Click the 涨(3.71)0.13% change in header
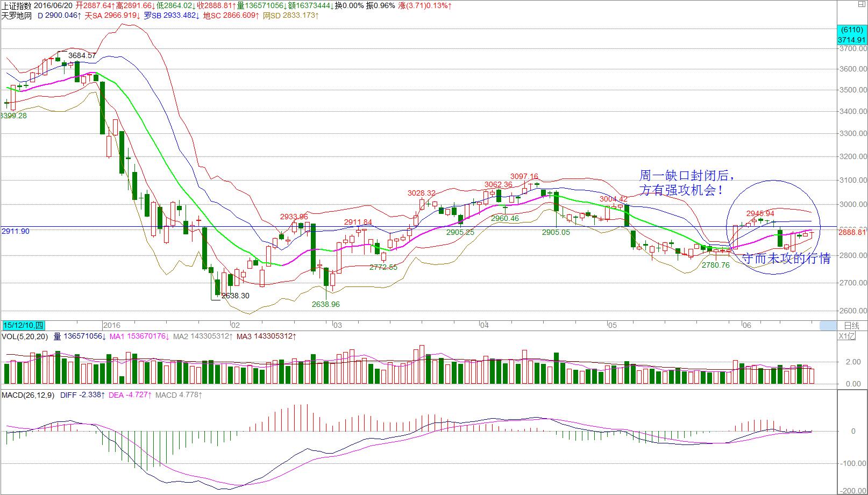The width and height of the screenshot is (868, 495). click(x=425, y=5)
